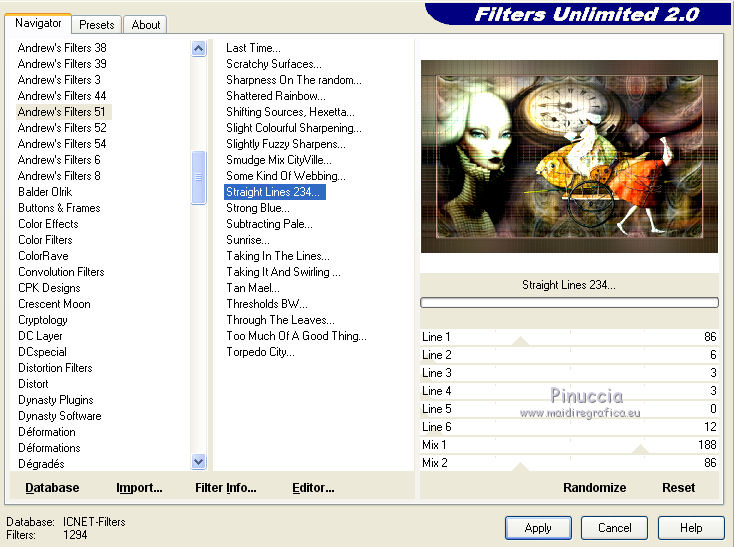Choose the Subtracting Pale... filter
Viewport: 734px width, 547px height.
[269, 224]
